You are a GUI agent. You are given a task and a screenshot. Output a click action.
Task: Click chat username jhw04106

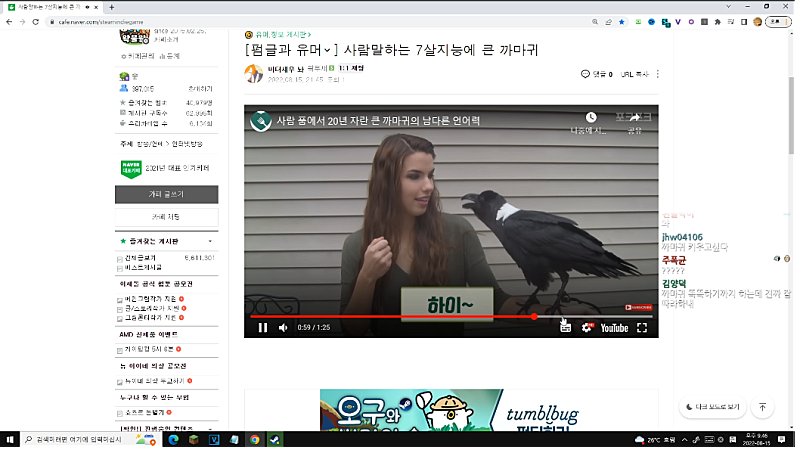pos(682,237)
